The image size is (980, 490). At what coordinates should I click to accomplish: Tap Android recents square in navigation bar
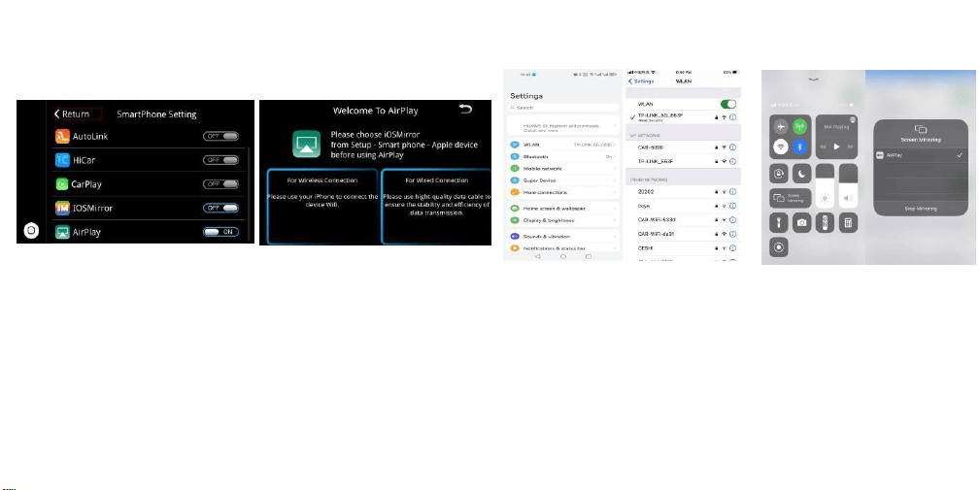pyautogui.click(x=589, y=256)
